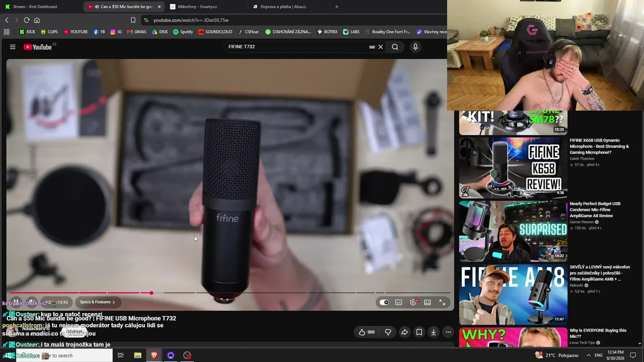The image size is (644, 362).
Task: Submit the YouTube search with magnifier icon
Action: [x=395, y=47]
